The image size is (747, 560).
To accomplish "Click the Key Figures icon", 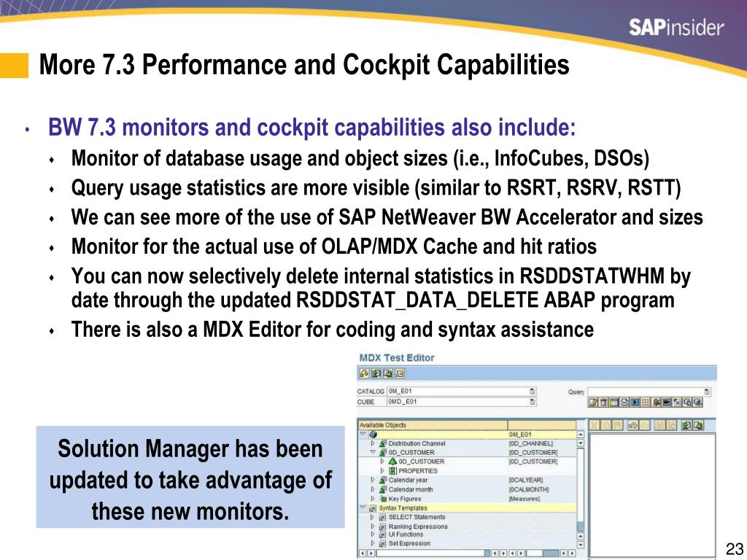I will pos(383,499).
